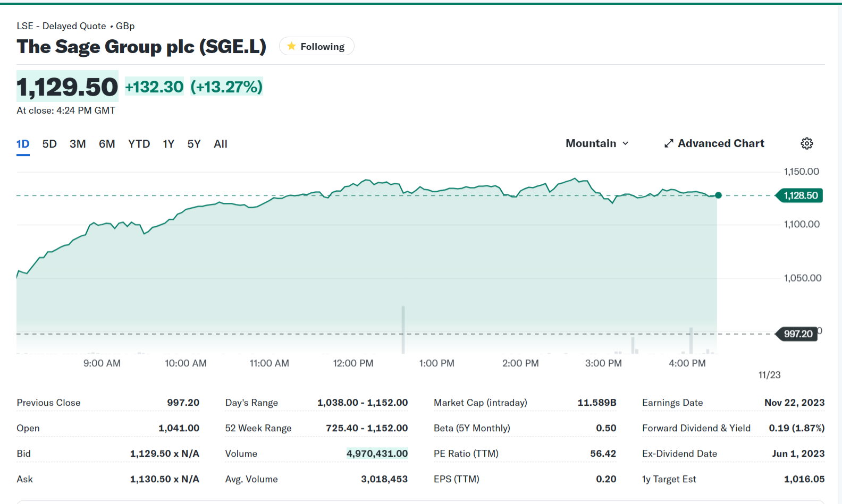This screenshot has height=504, width=842.
Task: Show year-to-date chart with YTD
Action: (x=139, y=144)
